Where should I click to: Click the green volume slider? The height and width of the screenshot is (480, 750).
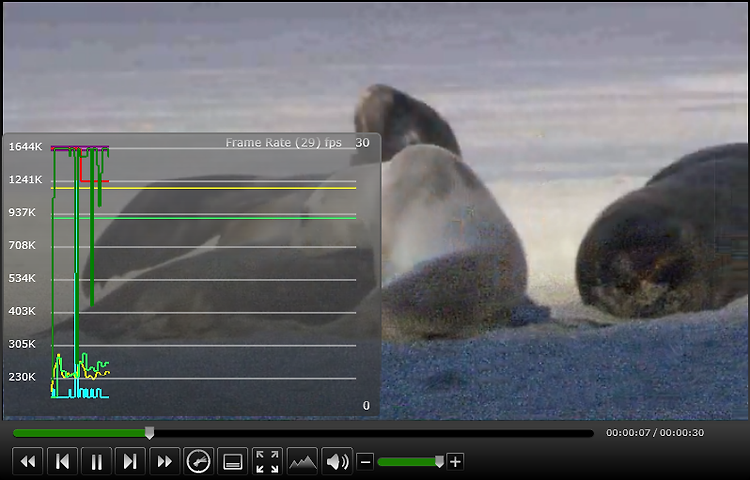[x=407, y=462]
